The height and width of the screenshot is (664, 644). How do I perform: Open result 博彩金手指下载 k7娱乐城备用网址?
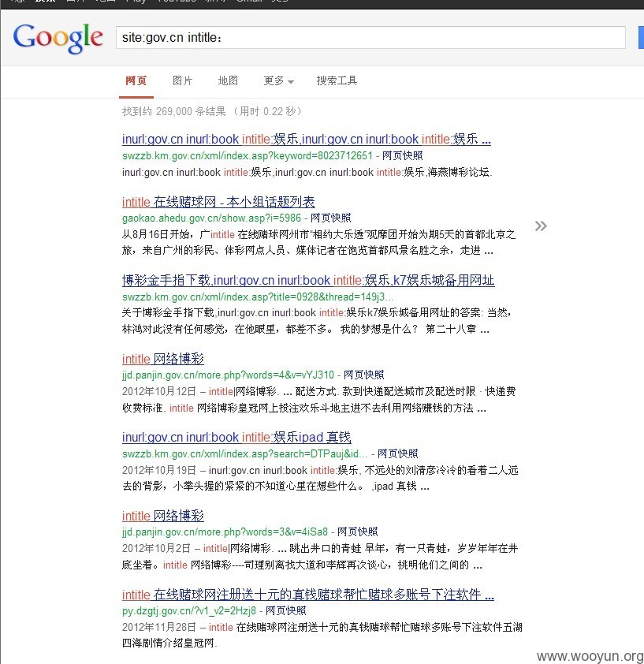click(x=308, y=280)
